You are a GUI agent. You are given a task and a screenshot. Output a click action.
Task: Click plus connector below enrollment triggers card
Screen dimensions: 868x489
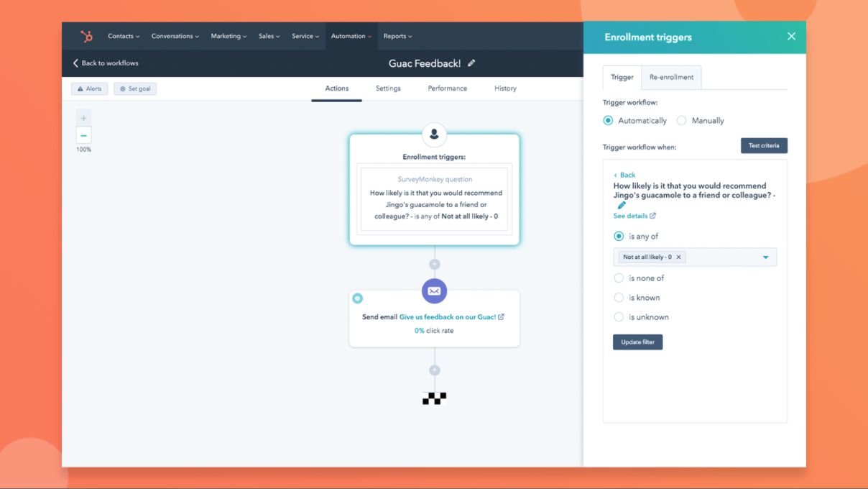click(434, 265)
